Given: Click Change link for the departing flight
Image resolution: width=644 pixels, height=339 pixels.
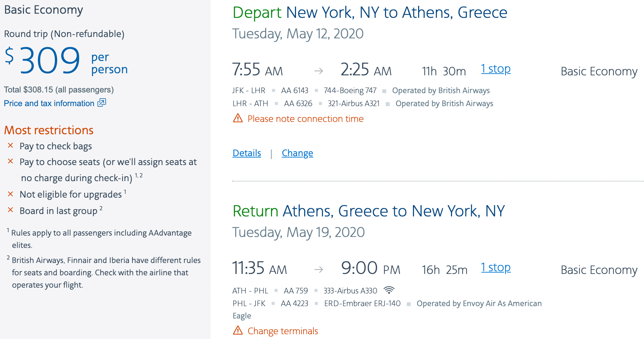Looking at the screenshot, I should pos(297,153).
